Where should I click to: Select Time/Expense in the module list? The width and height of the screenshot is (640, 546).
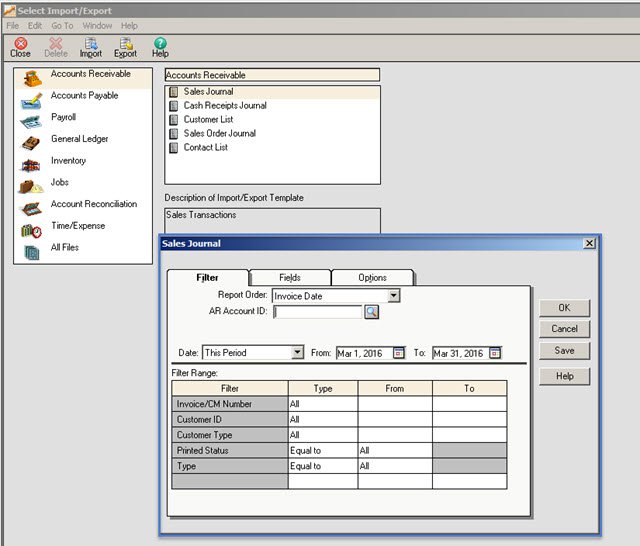click(x=78, y=226)
